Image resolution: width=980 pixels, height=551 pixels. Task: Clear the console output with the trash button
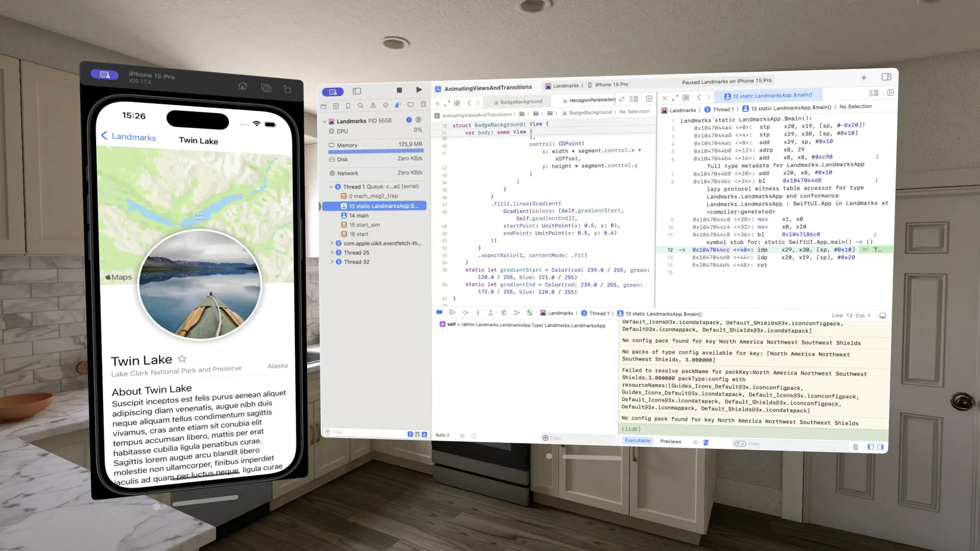pos(855,446)
